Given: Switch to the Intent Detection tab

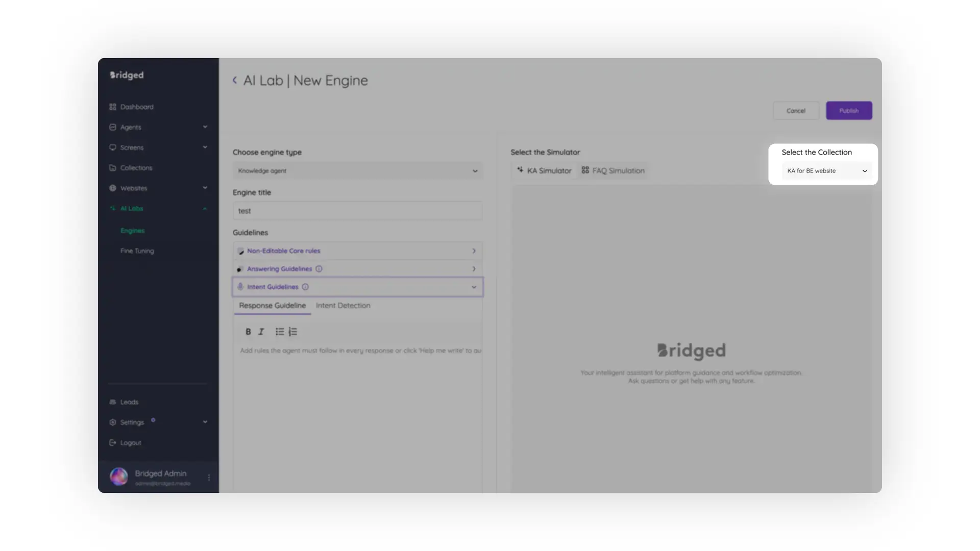Looking at the screenshot, I should pos(343,306).
